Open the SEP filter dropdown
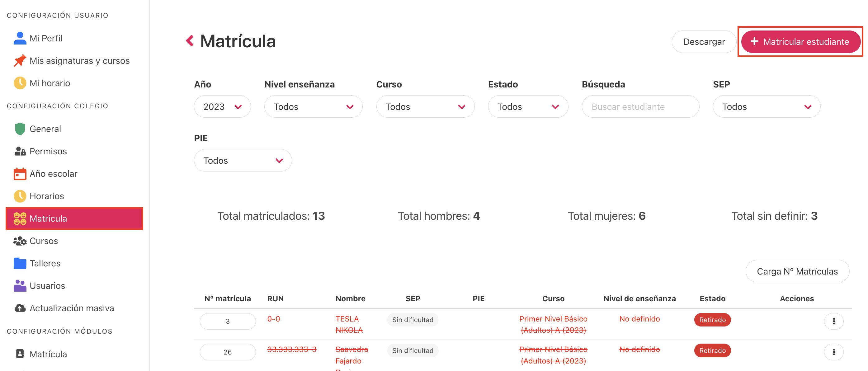Image resolution: width=868 pixels, height=371 pixels. [766, 106]
